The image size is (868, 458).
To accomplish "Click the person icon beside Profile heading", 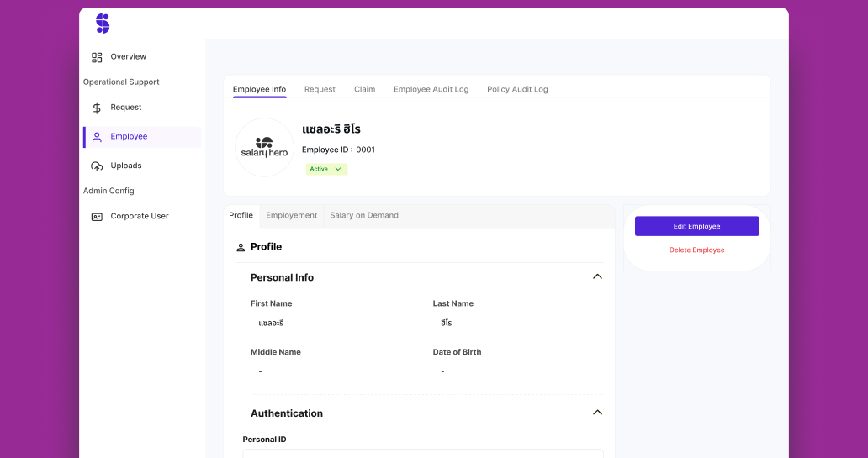I will [x=241, y=247].
